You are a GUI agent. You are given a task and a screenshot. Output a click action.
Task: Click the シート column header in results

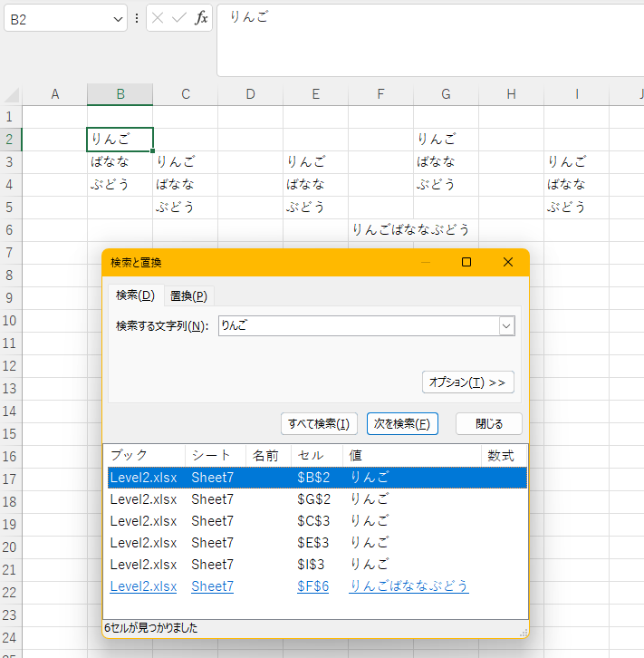coord(215,456)
